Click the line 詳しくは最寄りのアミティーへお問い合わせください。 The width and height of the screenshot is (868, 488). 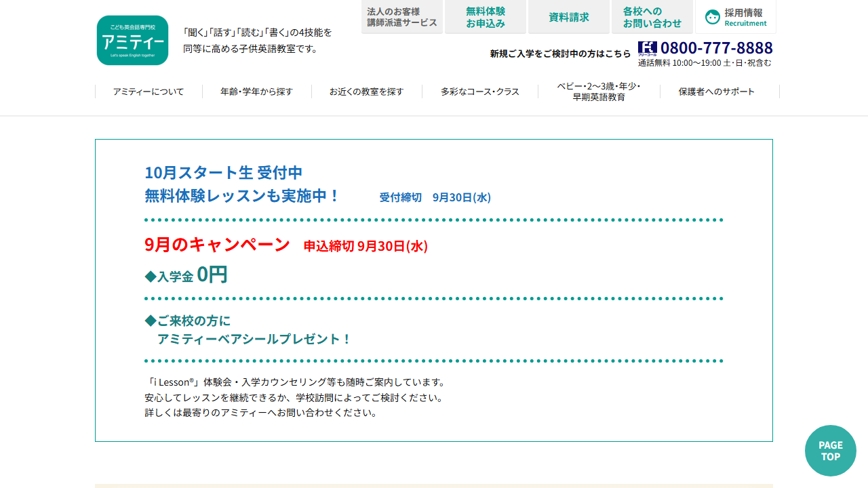click(261, 413)
